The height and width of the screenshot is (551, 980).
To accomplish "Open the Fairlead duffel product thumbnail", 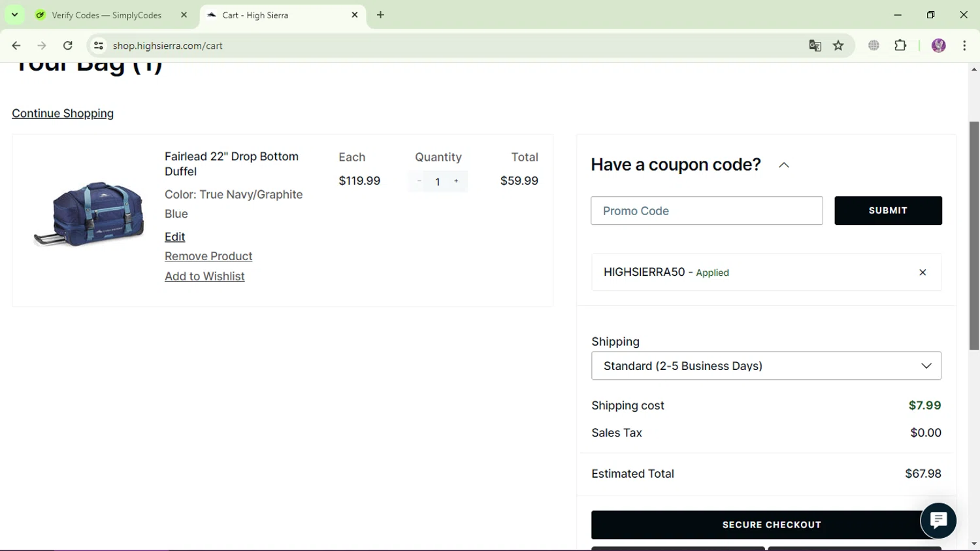I will pos(89,214).
